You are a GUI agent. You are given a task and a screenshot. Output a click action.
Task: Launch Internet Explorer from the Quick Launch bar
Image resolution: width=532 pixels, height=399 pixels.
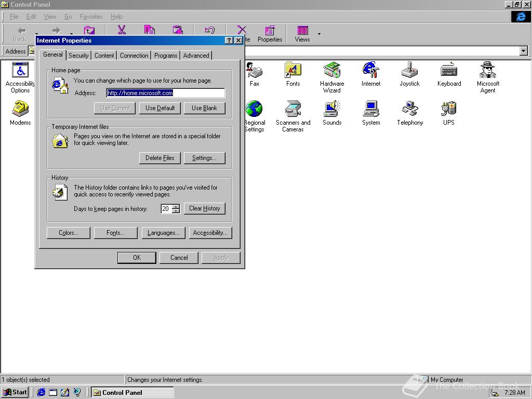[42, 393]
